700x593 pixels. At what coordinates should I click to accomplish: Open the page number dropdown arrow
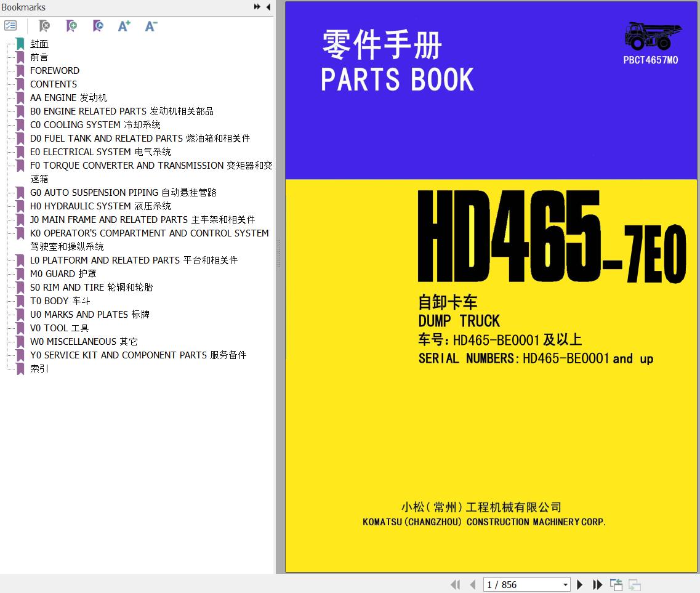[x=565, y=584]
